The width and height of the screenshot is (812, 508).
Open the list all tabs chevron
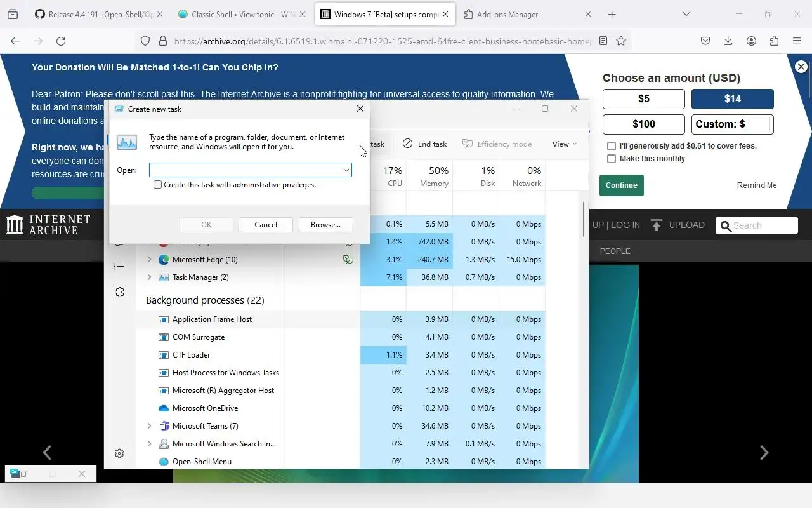[x=686, y=14]
